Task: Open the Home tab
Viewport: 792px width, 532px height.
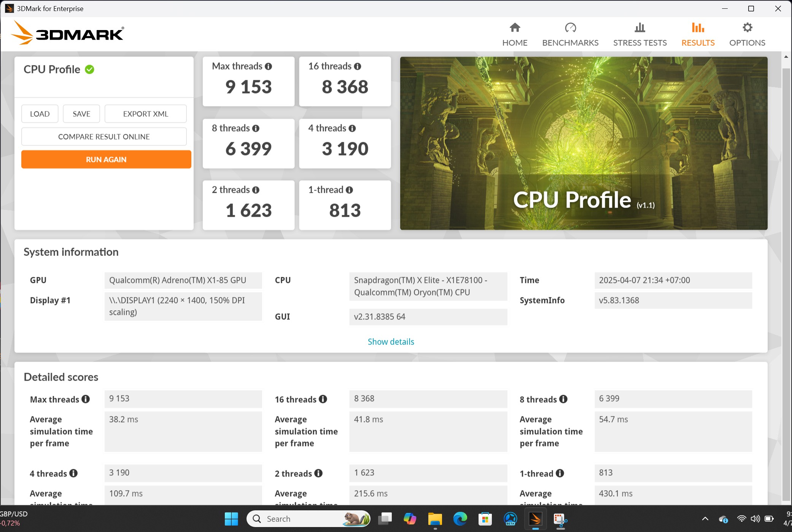Action: coord(515,35)
